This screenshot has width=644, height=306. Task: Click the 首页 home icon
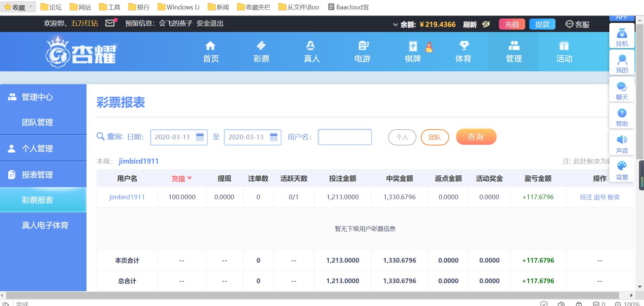pos(210,46)
